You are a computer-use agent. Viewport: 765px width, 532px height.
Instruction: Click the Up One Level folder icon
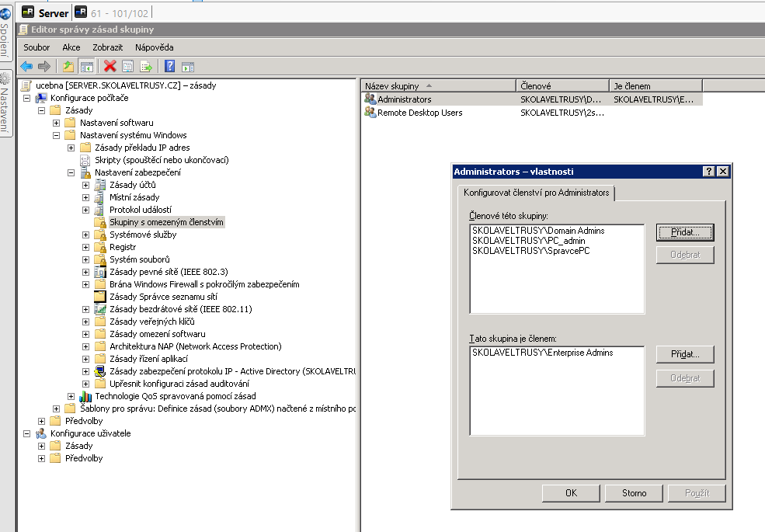(68, 67)
